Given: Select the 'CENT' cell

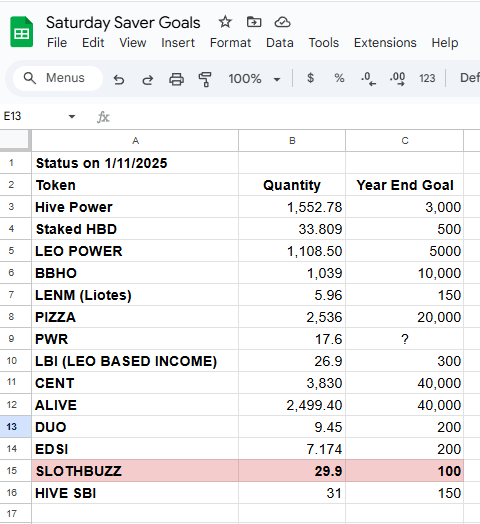Looking at the screenshot, I should (135, 383).
